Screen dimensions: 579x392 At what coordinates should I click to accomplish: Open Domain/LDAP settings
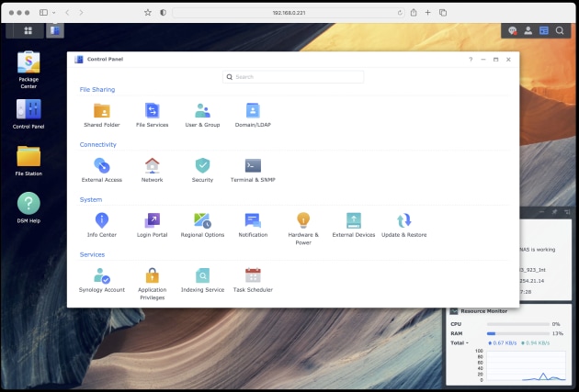click(x=253, y=116)
